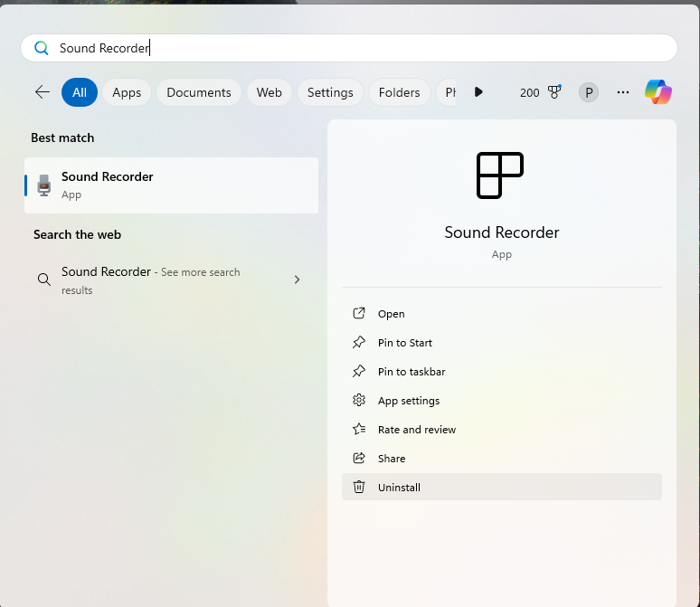This screenshot has width=700, height=607.
Task: Pin Sound Recorder to Start
Action: coord(404,343)
